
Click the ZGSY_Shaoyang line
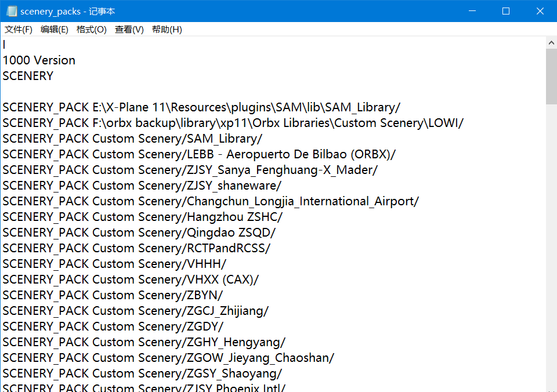point(143,373)
